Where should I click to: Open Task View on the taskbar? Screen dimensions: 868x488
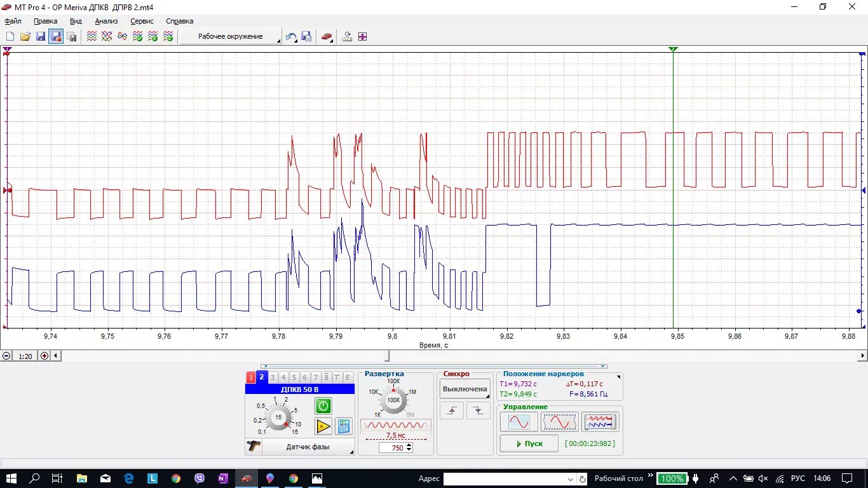[57, 478]
